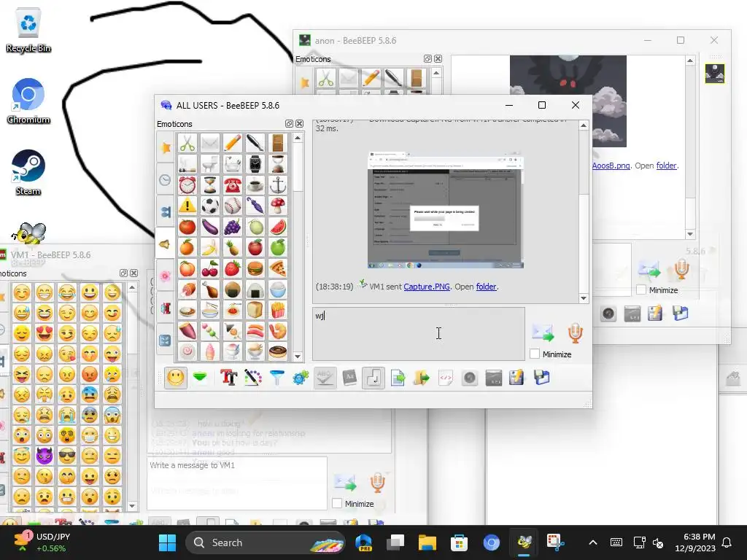This screenshot has width=747, height=560.
Task: Toggle ABC spell checking button
Action: click(325, 378)
